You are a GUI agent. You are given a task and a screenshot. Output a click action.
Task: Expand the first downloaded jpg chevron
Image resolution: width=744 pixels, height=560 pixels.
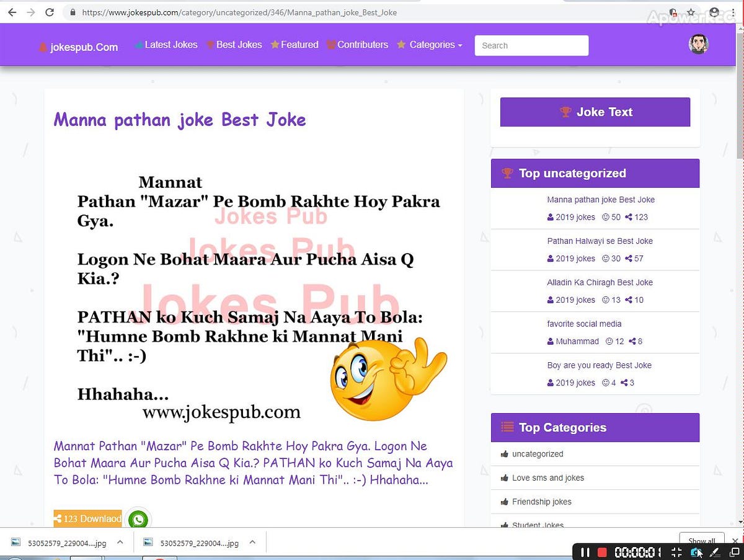pyautogui.click(x=120, y=542)
